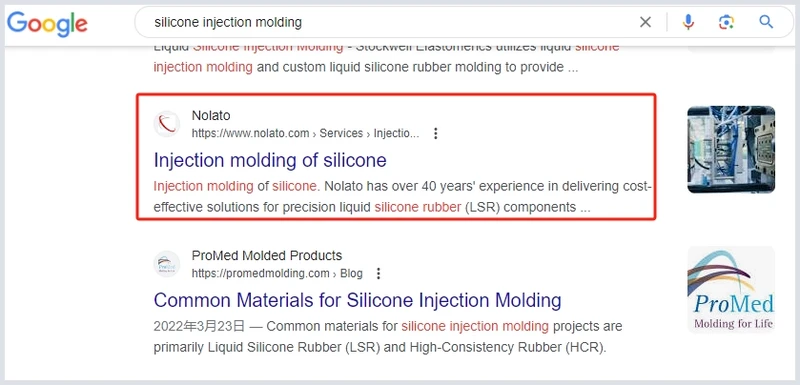Open Common Materials for Silicone Injection Molding link
Viewport: 800px width, 385px height.
pyautogui.click(x=357, y=300)
